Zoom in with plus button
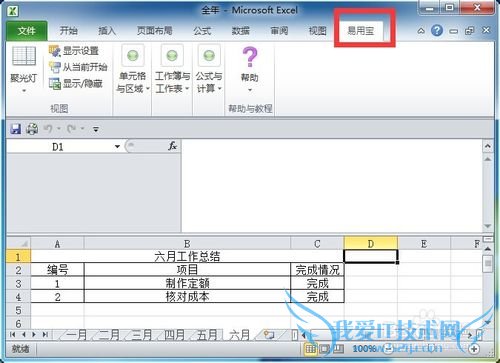Viewport: 500px width, 363px height. click(x=474, y=349)
